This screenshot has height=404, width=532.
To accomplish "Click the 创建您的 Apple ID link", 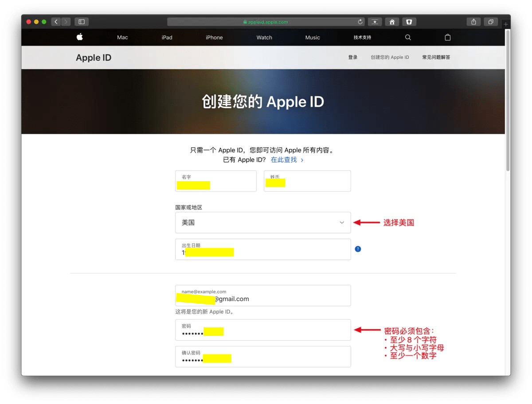I will pyautogui.click(x=390, y=57).
